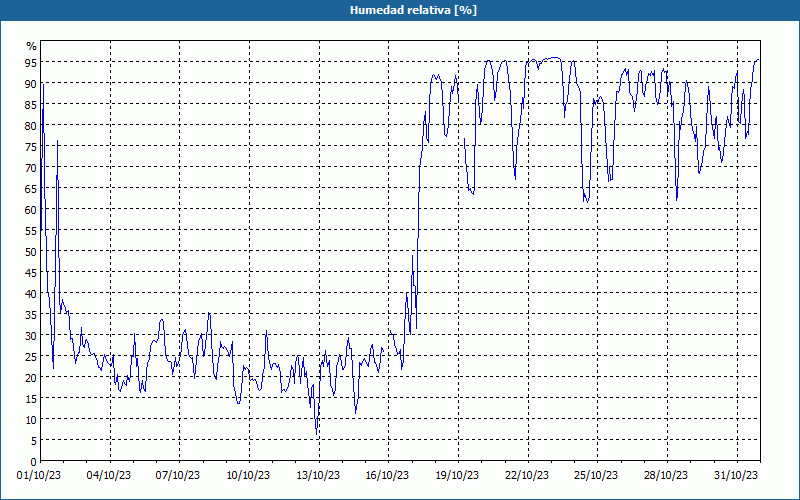
Task: Select the 55 value on the Y axis
Action: click(31, 231)
